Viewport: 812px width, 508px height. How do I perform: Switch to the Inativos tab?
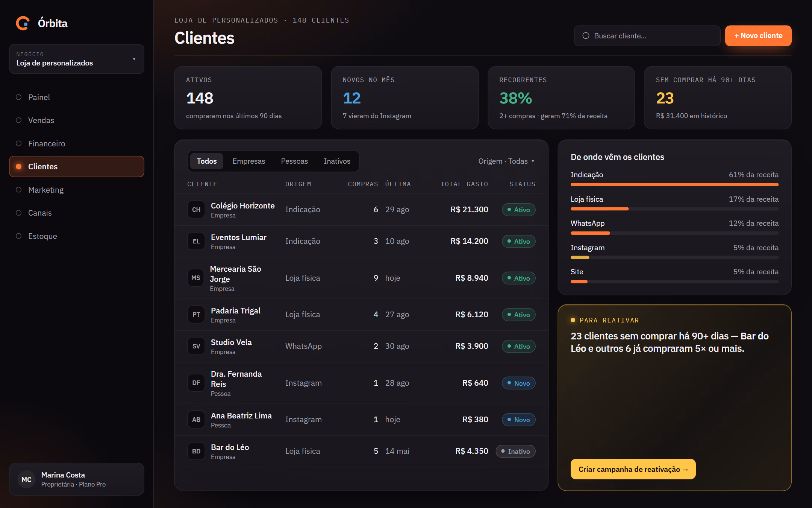tap(337, 161)
